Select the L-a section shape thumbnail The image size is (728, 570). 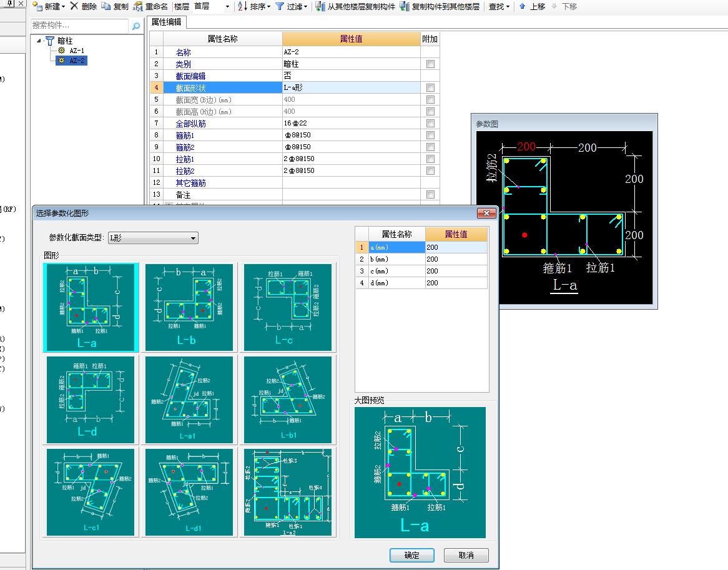91,307
